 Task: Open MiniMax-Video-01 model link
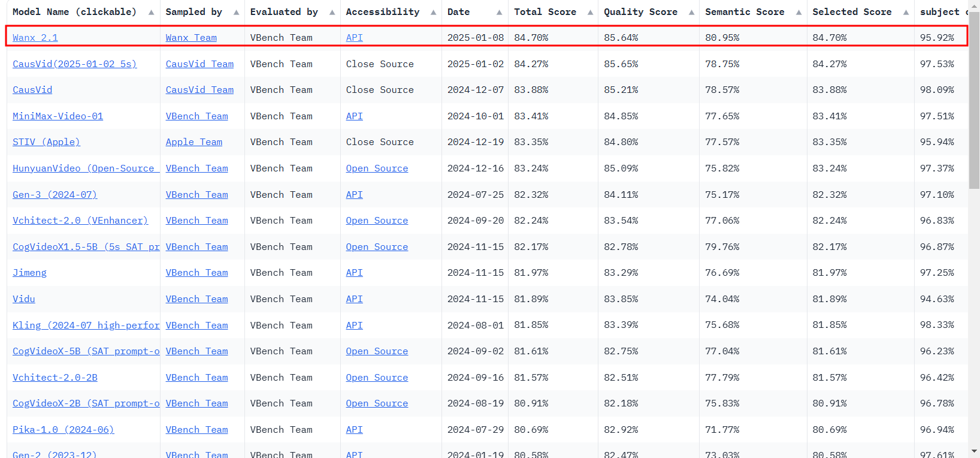coord(58,116)
